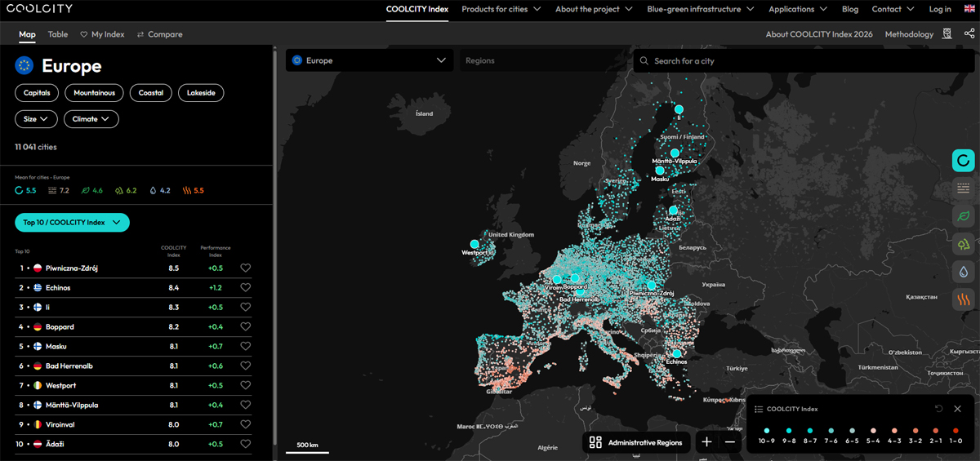Image resolution: width=980 pixels, height=461 pixels.
Task: Click the share icon
Action: [969, 33]
